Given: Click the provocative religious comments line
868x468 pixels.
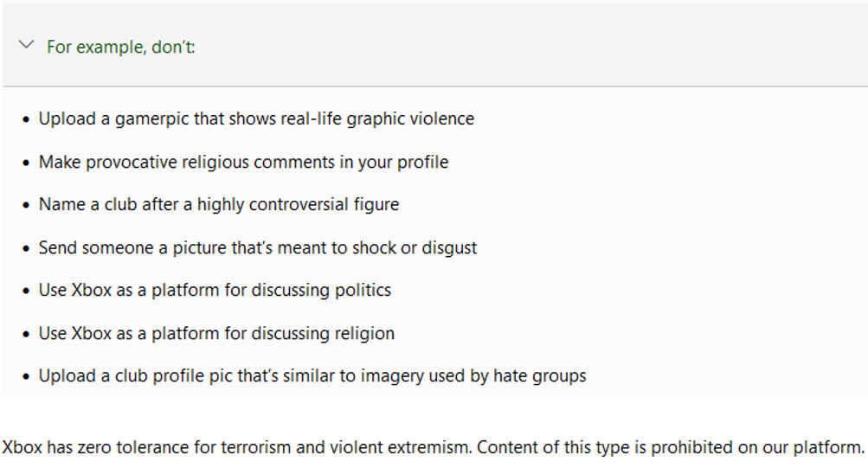Looking at the screenshot, I should click(x=243, y=163).
